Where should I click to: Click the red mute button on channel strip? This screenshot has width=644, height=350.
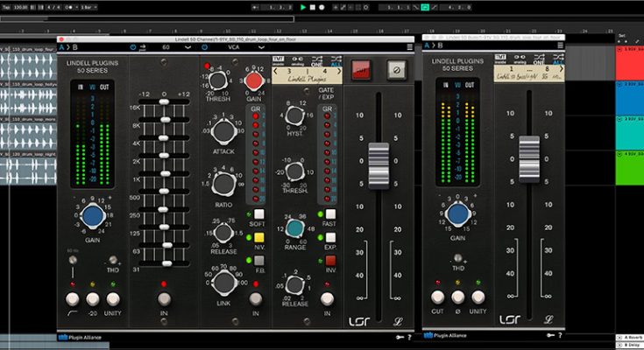[x=361, y=68]
